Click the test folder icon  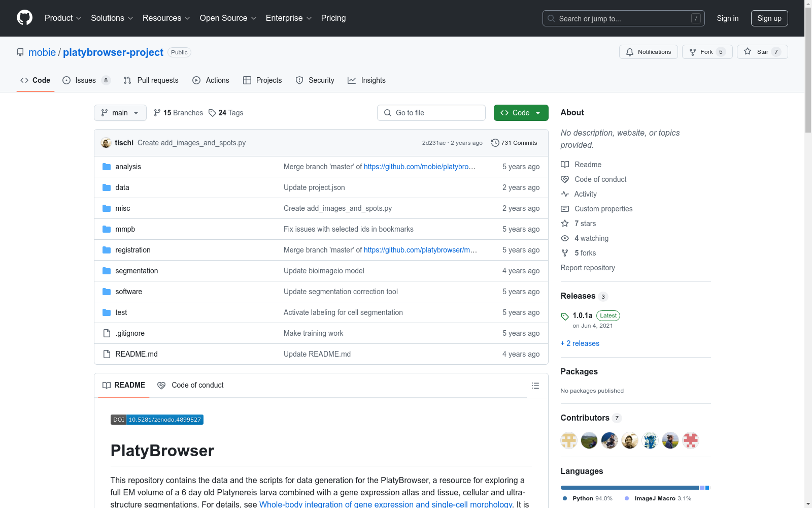[107, 312]
